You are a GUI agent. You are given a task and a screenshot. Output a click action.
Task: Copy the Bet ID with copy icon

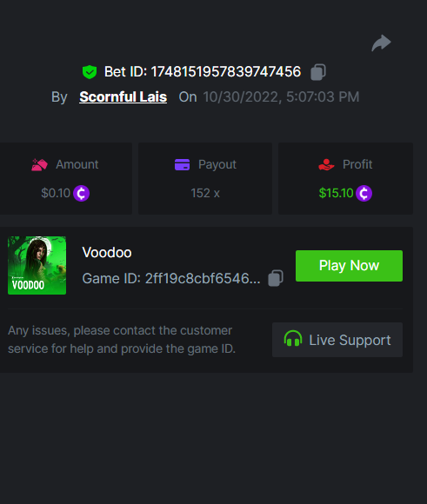[318, 72]
